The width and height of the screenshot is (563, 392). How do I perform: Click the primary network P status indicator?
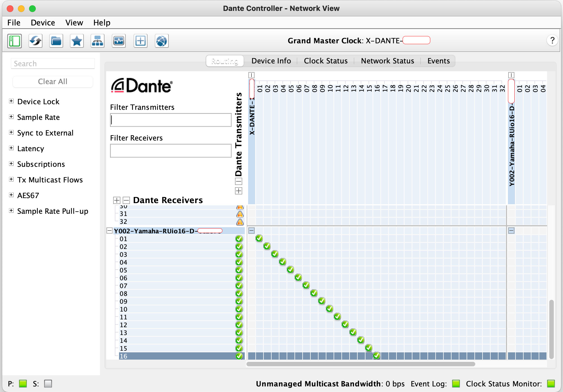(x=23, y=384)
